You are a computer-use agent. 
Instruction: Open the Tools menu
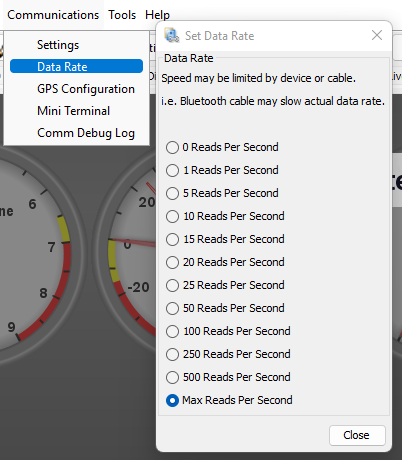122,15
